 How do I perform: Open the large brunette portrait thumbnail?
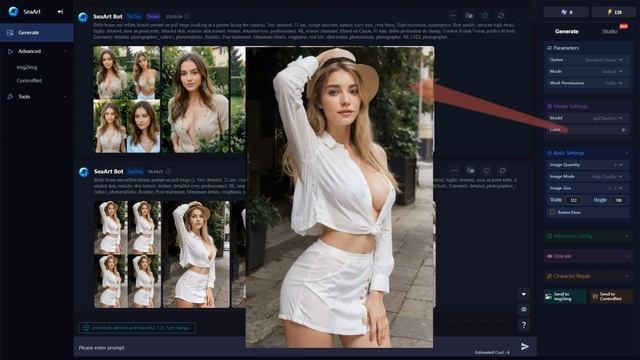196,100
